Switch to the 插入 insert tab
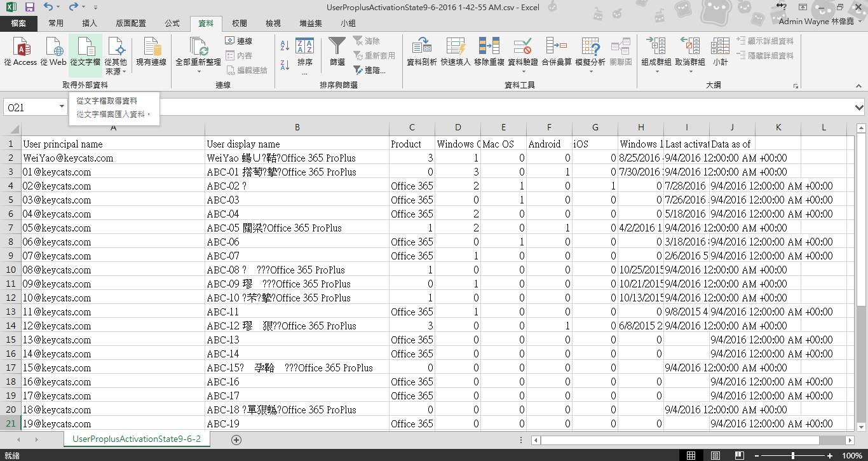Screen dimensions: 868x461 point(90,24)
